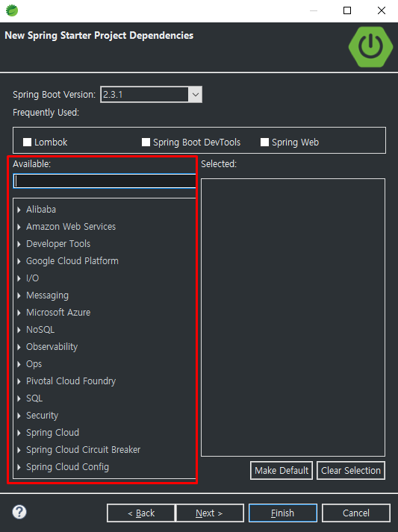Expand the Developer Tools category
This screenshot has height=532, width=398.
pos(19,244)
